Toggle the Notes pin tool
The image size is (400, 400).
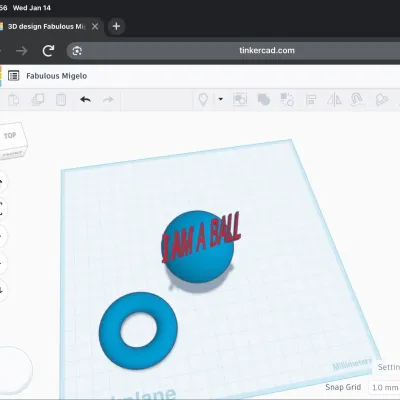point(203,99)
